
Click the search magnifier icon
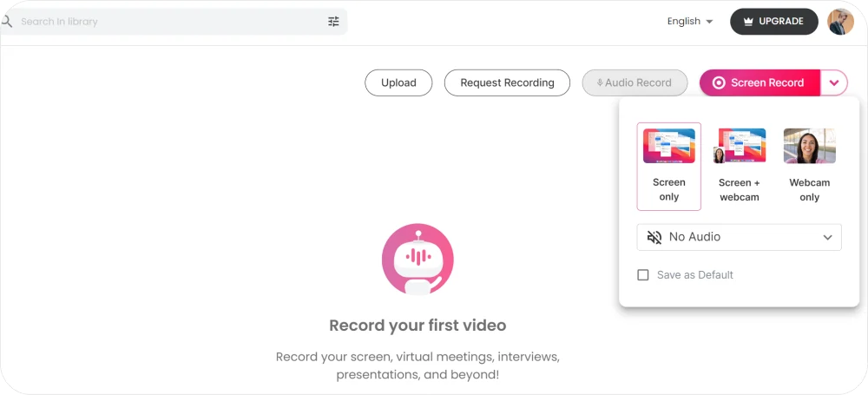point(7,21)
